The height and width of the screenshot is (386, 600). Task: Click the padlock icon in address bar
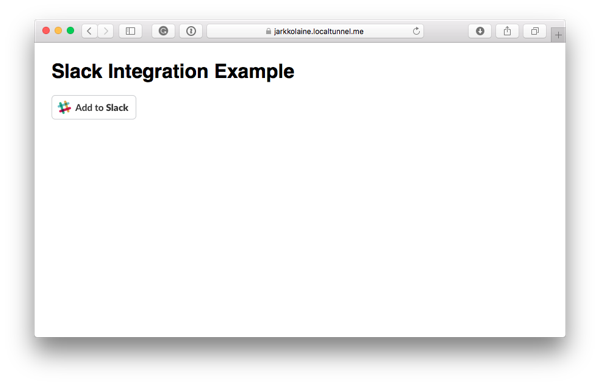click(268, 31)
